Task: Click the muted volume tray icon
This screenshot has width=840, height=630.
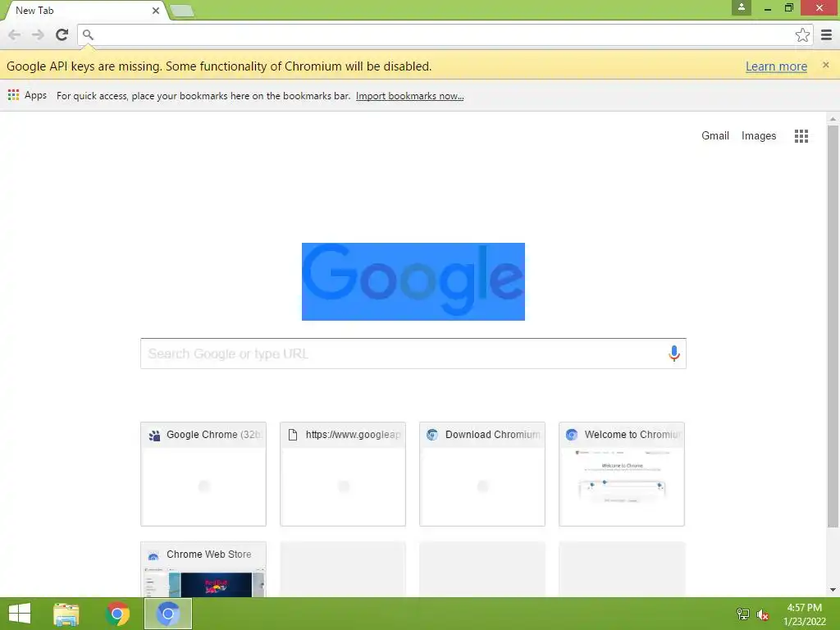Action: click(x=762, y=614)
